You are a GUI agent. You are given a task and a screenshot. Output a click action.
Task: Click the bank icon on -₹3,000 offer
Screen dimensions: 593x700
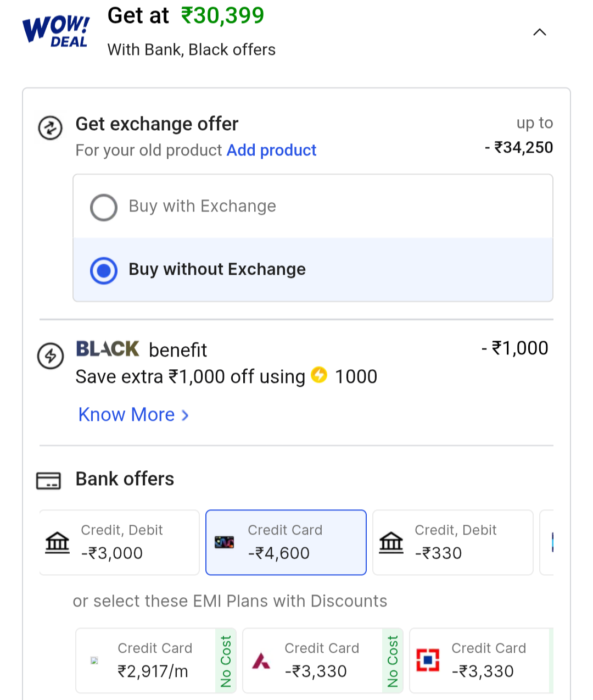tap(58, 542)
